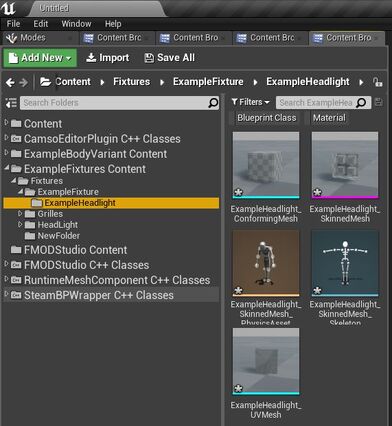Expand the Content folder
The image size is (392, 426).
point(6,123)
